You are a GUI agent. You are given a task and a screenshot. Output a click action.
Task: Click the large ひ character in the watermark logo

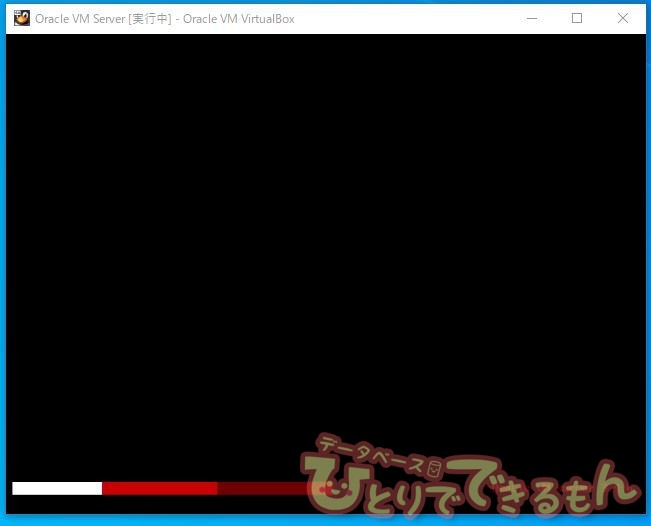click(332, 480)
